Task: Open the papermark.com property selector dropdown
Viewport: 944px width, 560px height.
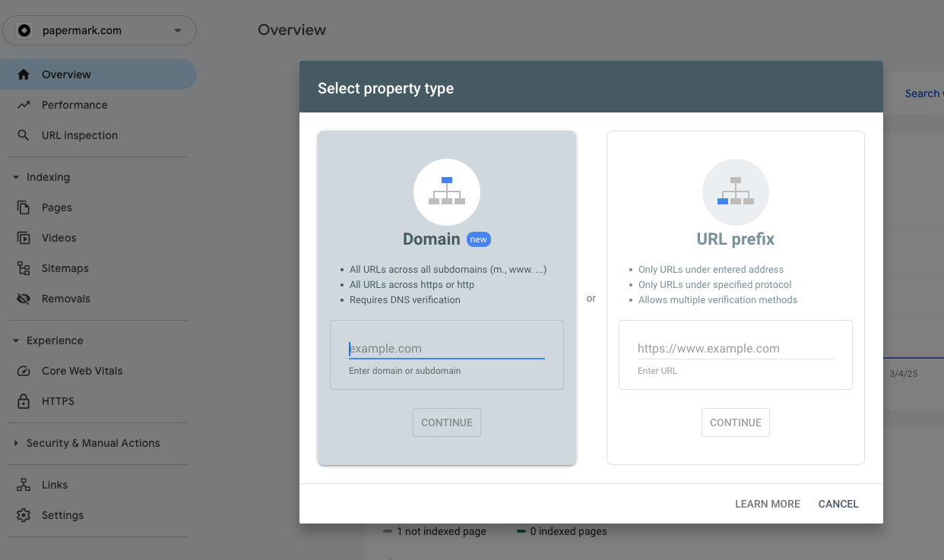Action: click(100, 31)
